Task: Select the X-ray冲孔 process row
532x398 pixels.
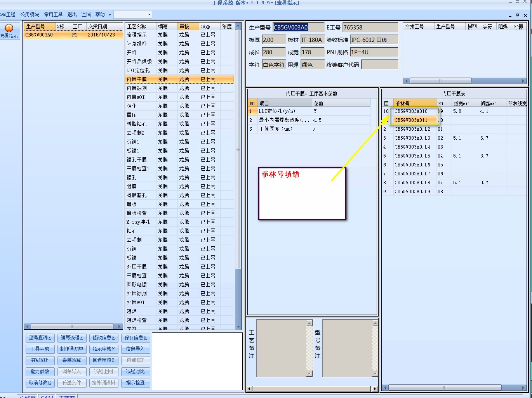Action: pyautogui.click(x=180, y=222)
